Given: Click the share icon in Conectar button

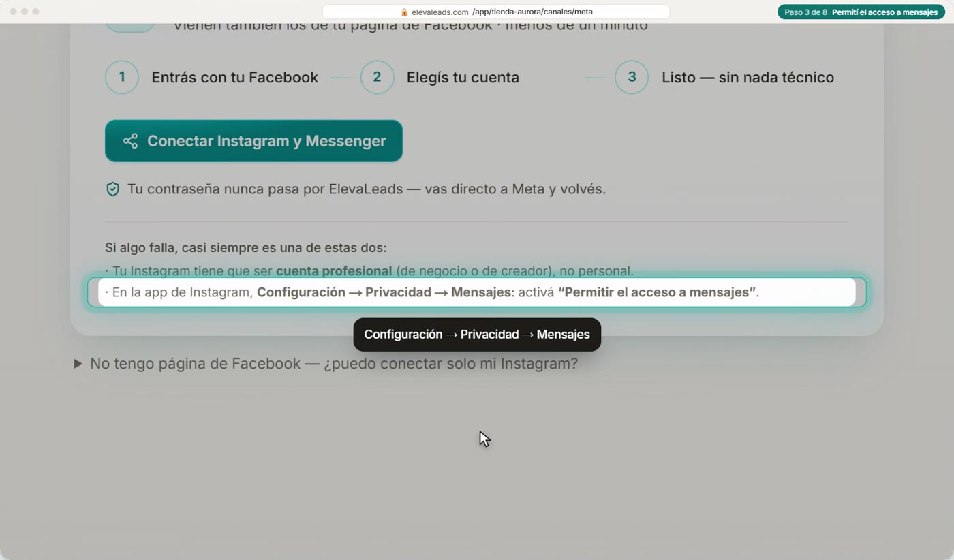Looking at the screenshot, I should click(130, 141).
